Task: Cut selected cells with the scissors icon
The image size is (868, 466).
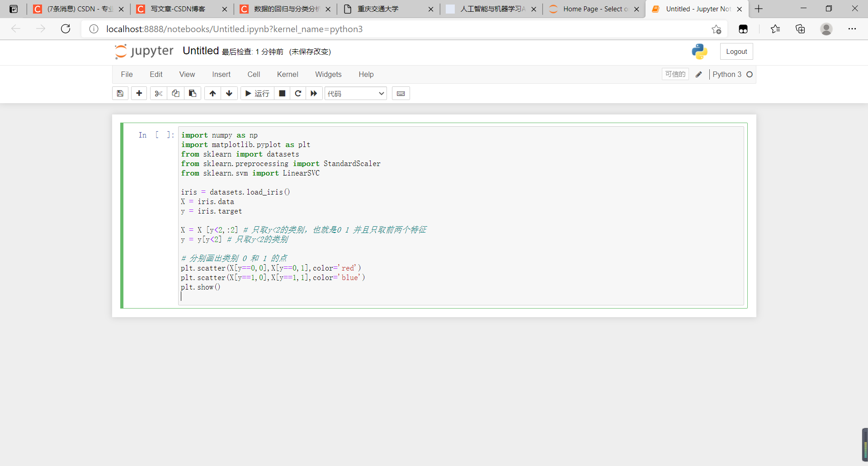Action: pos(159,93)
